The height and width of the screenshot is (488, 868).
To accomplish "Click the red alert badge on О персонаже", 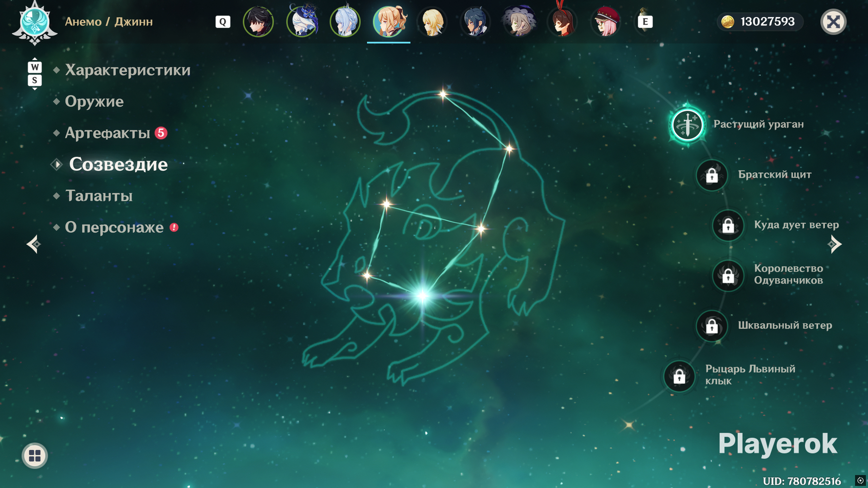I will pos(174,227).
